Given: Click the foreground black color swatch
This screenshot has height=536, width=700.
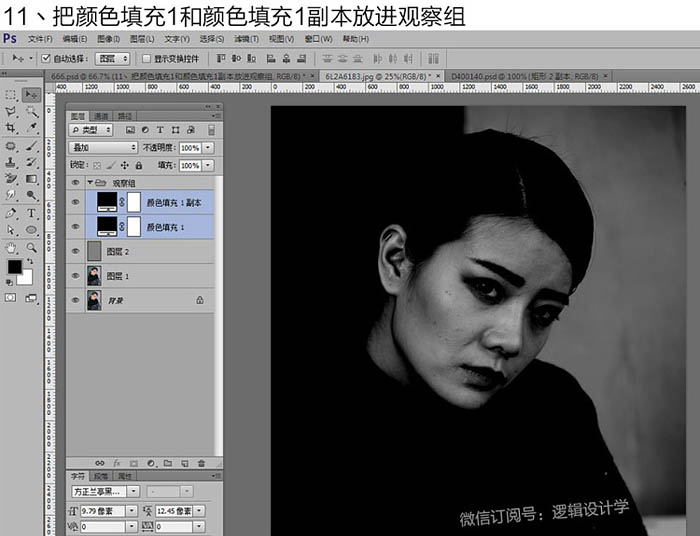Looking at the screenshot, I should pyautogui.click(x=14, y=266).
